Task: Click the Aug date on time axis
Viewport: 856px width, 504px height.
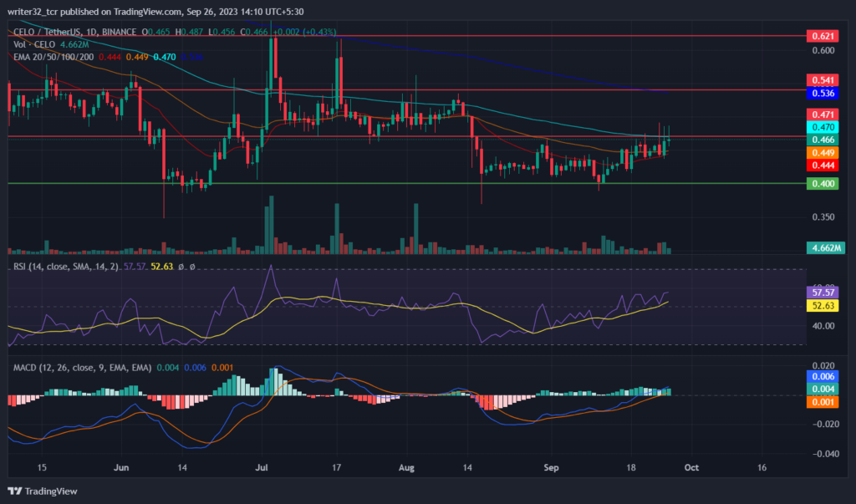Action: (407, 467)
